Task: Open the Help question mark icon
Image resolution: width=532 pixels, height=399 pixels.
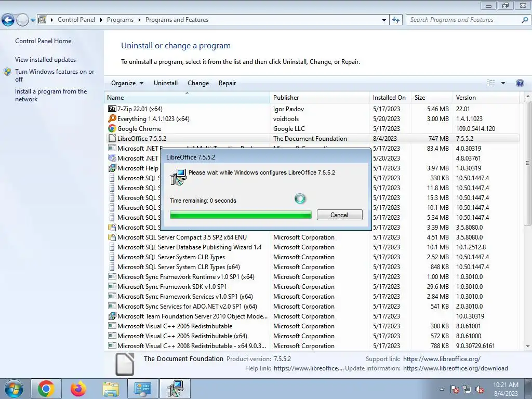Action: [x=520, y=83]
